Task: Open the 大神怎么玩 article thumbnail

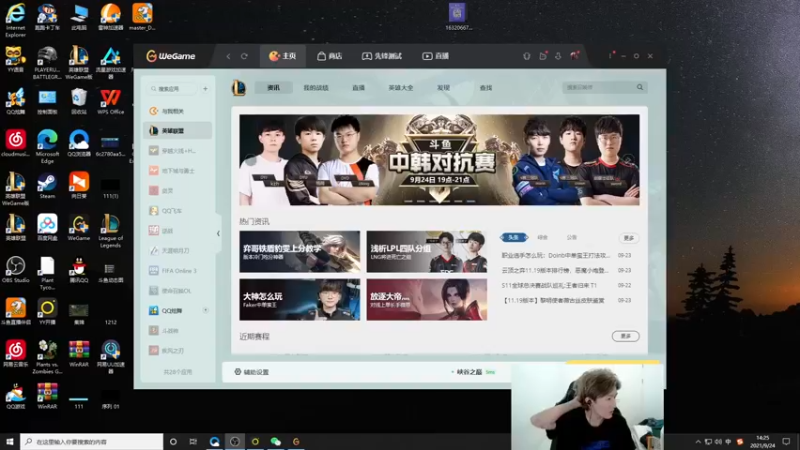Action: [299, 299]
